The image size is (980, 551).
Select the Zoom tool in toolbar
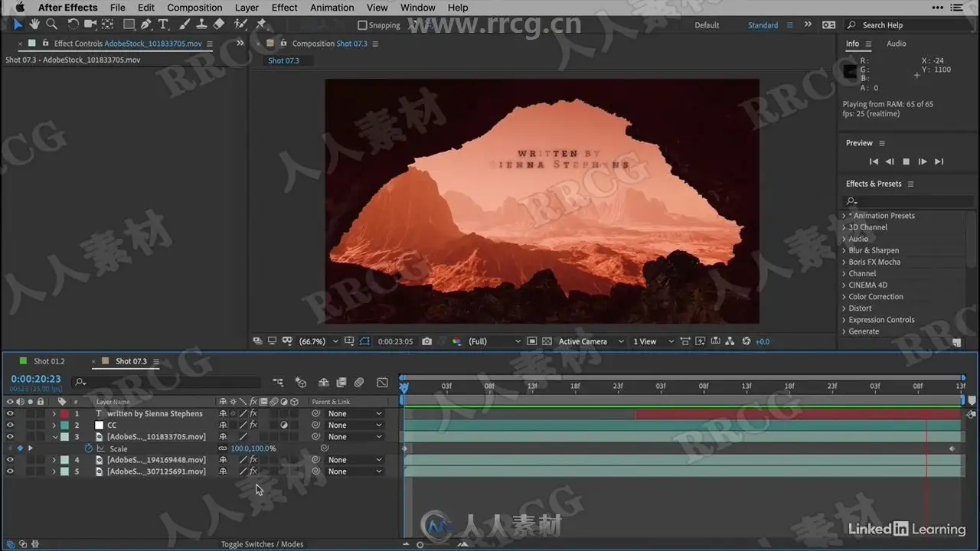pos(51,24)
